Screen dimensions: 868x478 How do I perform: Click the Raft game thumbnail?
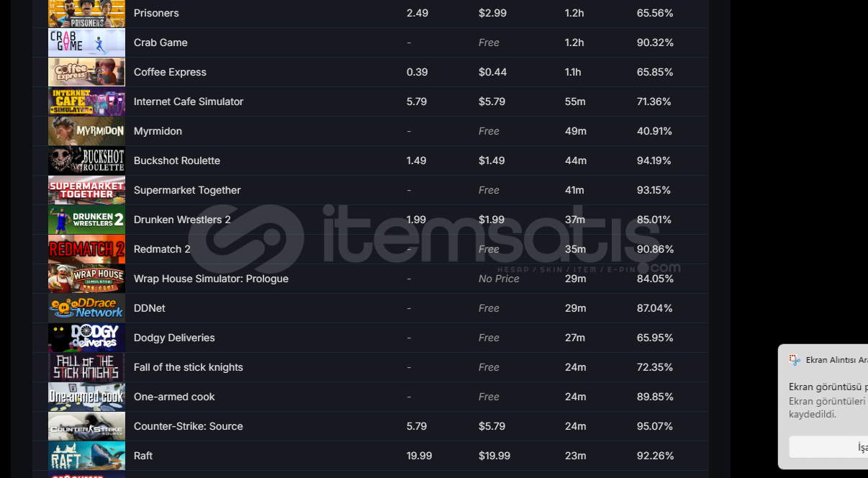click(x=86, y=456)
